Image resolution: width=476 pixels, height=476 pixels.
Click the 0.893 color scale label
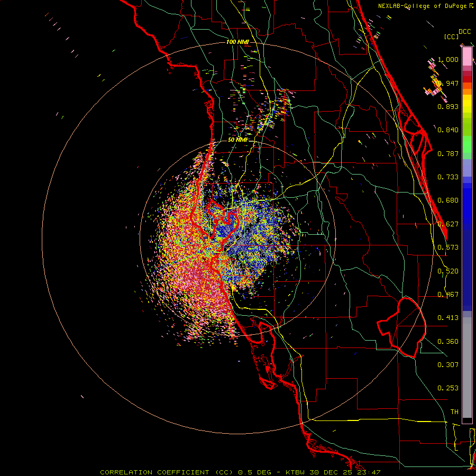[x=448, y=106]
